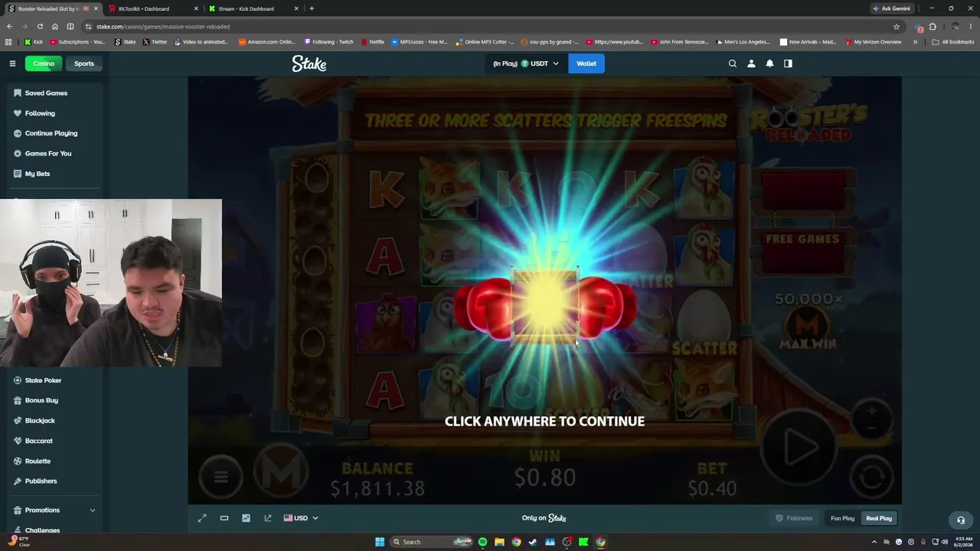Open the Stake sidebar hamburger menu
This screenshot has height=551, width=980.
coord(12,64)
